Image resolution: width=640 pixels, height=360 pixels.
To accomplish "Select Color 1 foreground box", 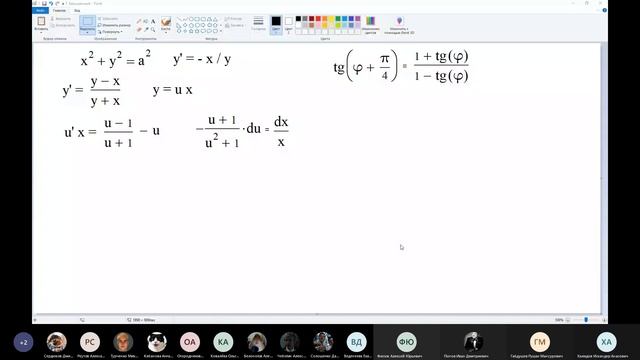I will pyautogui.click(x=276, y=24).
